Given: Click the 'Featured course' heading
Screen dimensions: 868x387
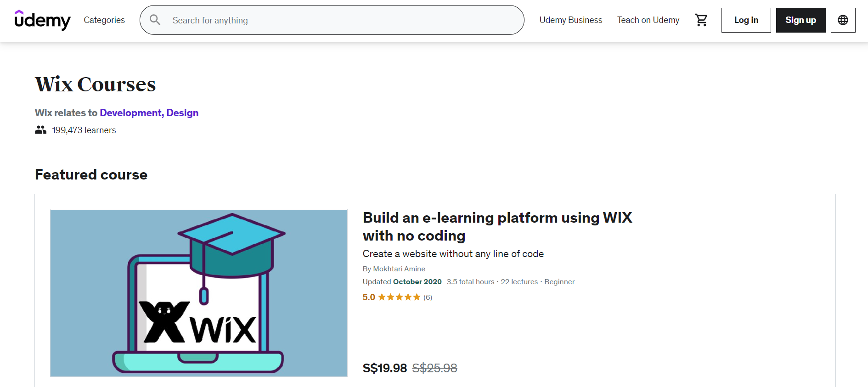Looking at the screenshot, I should (91, 174).
